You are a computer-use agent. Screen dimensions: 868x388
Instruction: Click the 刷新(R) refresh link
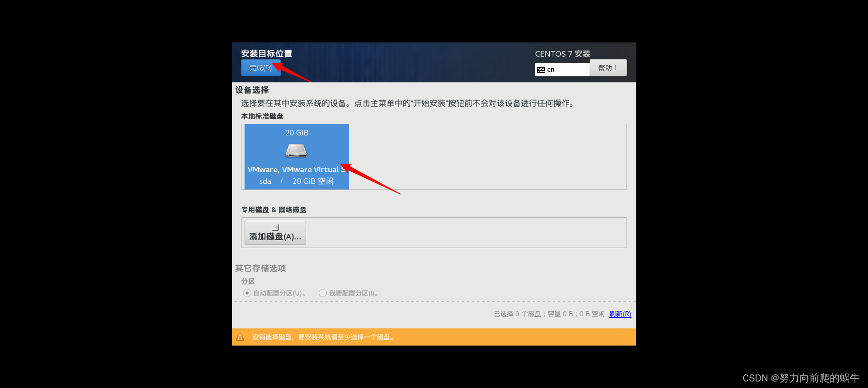point(620,314)
